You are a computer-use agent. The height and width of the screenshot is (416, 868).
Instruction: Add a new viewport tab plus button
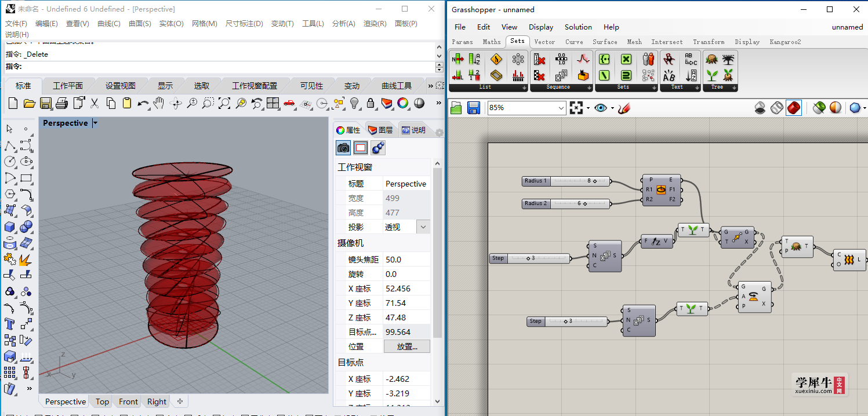click(x=180, y=402)
